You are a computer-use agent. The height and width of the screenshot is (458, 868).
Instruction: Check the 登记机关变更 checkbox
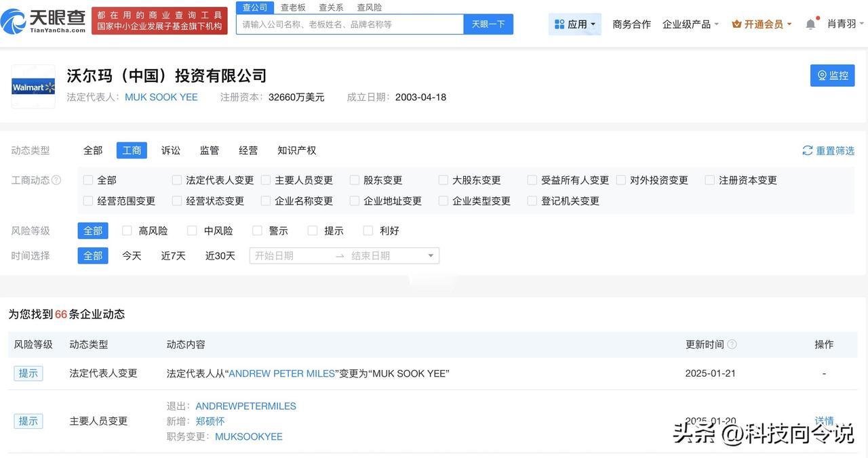coord(532,201)
